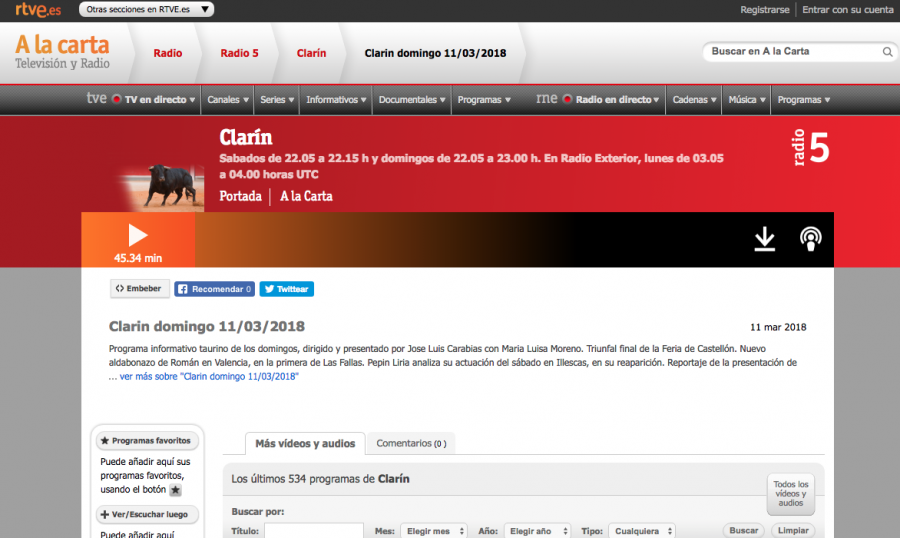Click the search magnifier icon
Viewport: 900px width, 538px height.
click(x=887, y=52)
